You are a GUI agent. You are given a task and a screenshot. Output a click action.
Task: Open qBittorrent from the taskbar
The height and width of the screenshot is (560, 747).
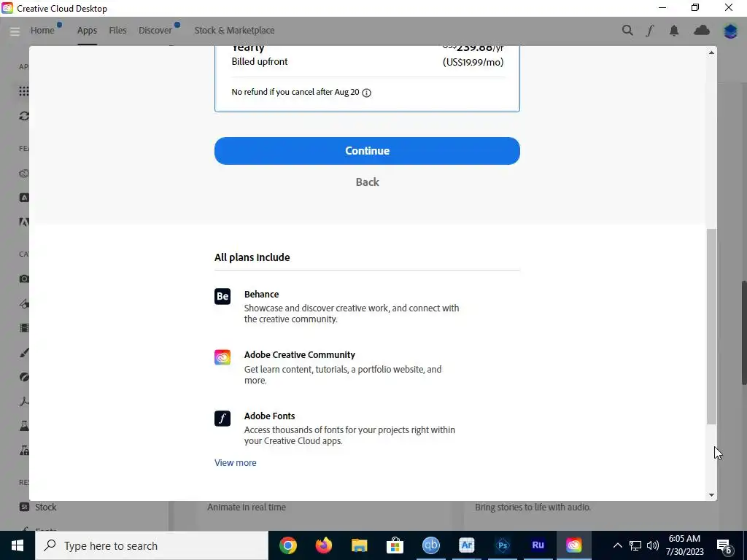(430, 545)
